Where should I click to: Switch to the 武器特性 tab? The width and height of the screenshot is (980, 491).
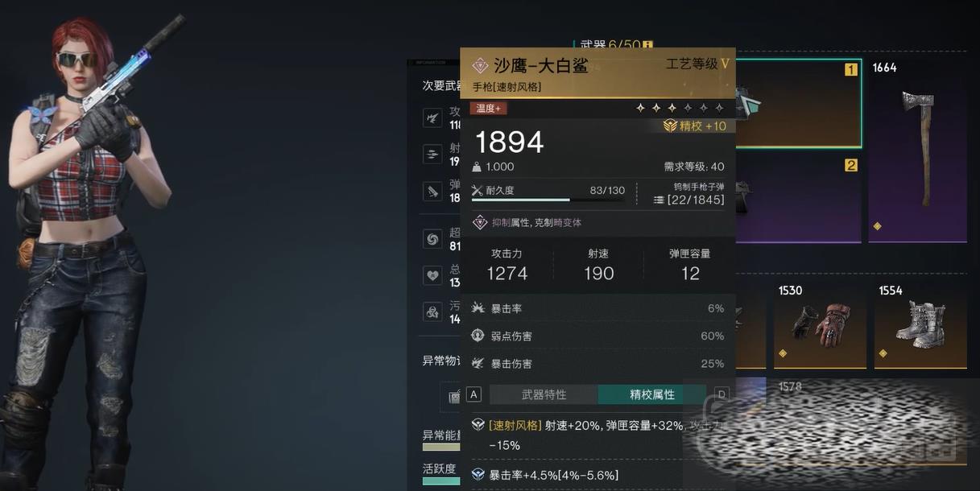[x=544, y=394]
